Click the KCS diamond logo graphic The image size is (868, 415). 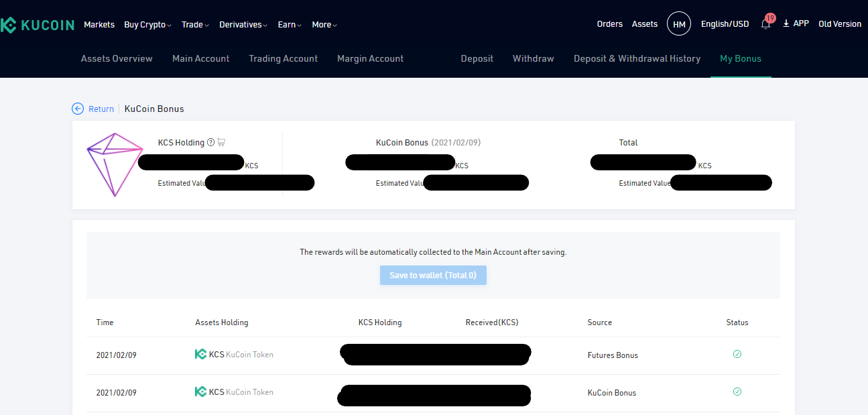[x=115, y=164]
